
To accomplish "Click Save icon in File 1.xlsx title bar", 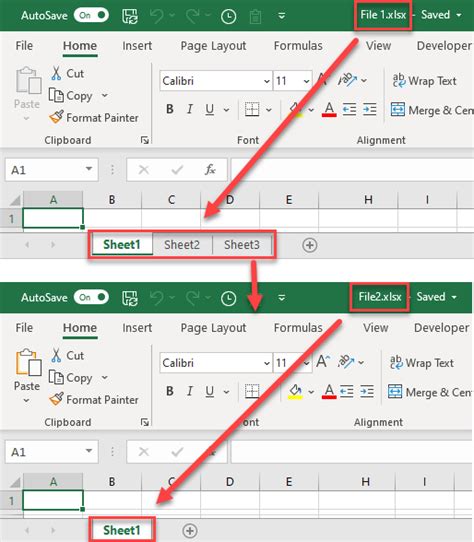I will [130, 16].
